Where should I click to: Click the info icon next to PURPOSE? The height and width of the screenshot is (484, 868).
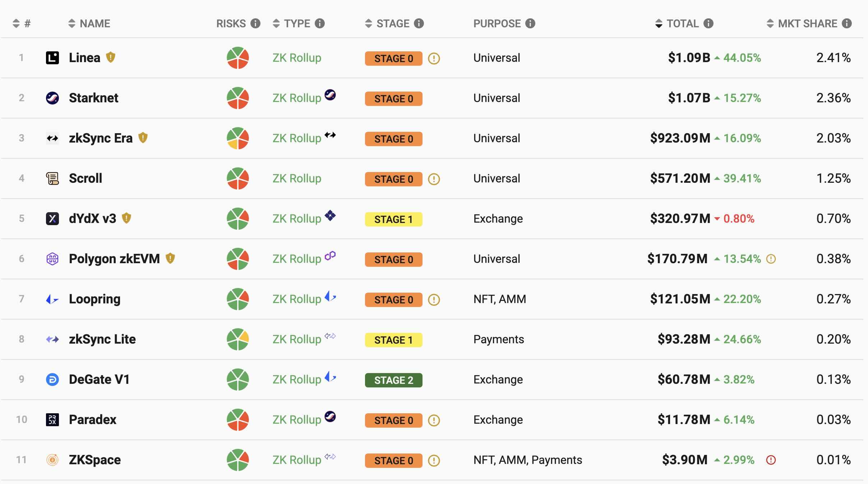[530, 24]
